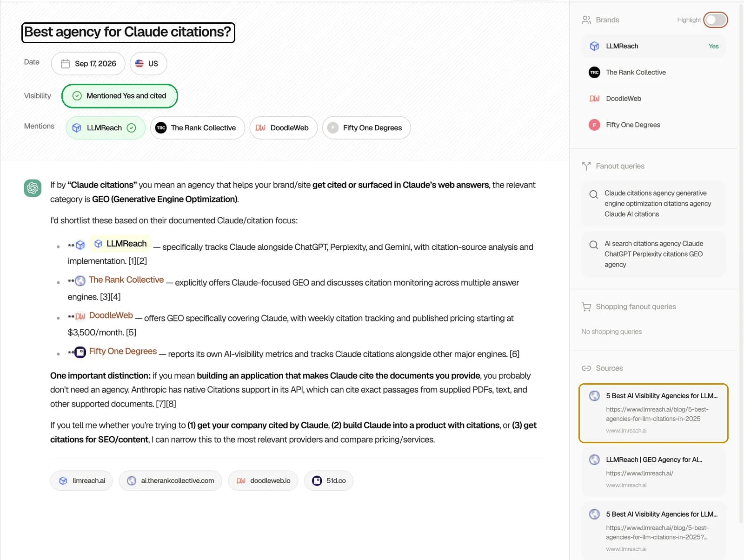
Task: Click the red F avatar in Brands panel
Action: point(594,125)
